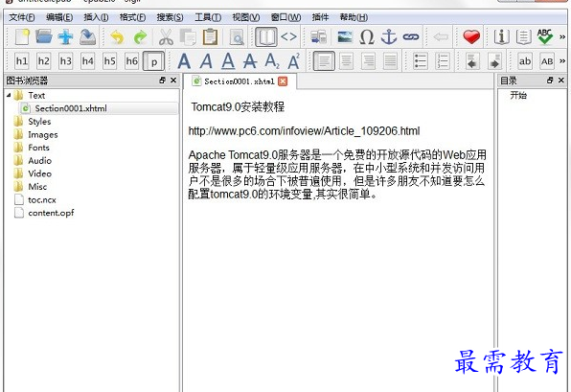Insert an anchor ID
This screenshot has height=392, width=571.
pos(389,37)
